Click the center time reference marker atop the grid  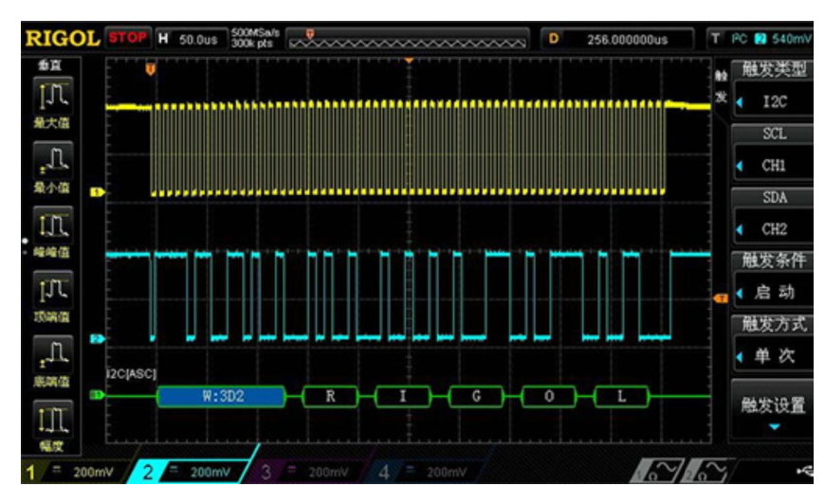409,61
